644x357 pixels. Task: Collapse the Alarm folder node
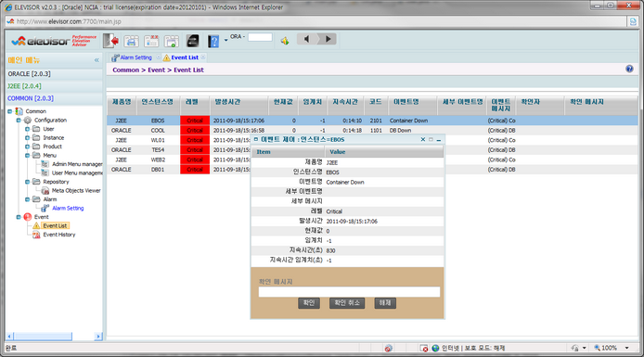coord(27,199)
